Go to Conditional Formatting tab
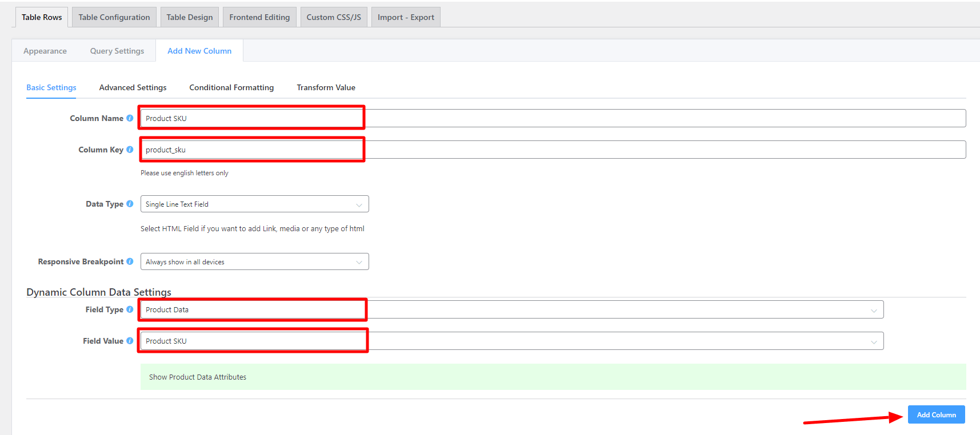The width and height of the screenshot is (980, 435). (x=231, y=87)
